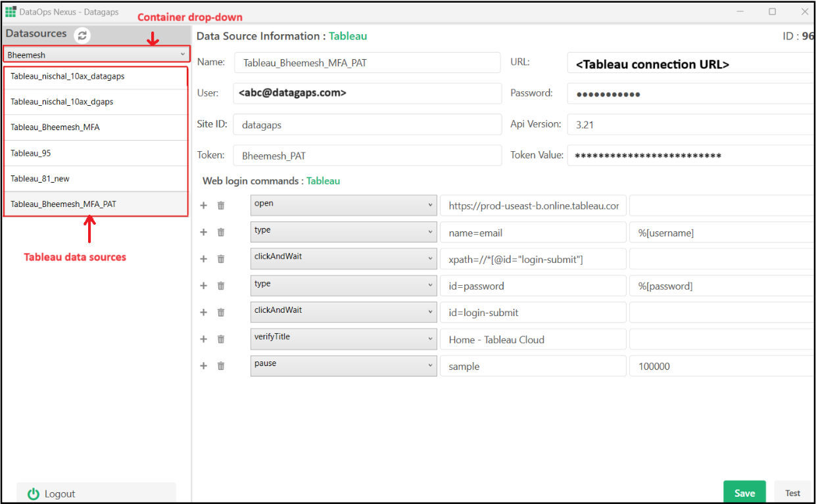Click the xpath login-submit target field
The height and width of the screenshot is (504, 816).
point(533,260)
